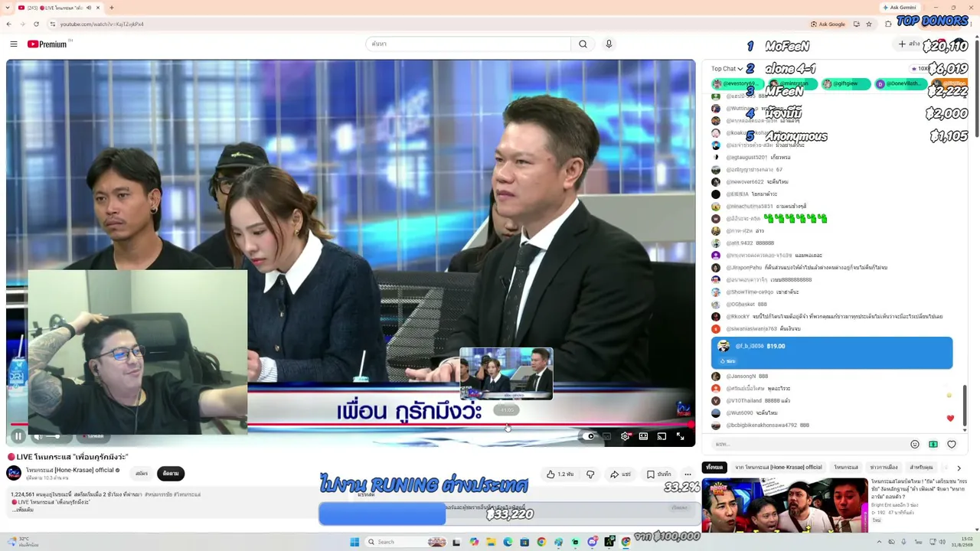This screenshot has height=551, width=980.
Task: Save video to a playlist
Action: [659, 474]
